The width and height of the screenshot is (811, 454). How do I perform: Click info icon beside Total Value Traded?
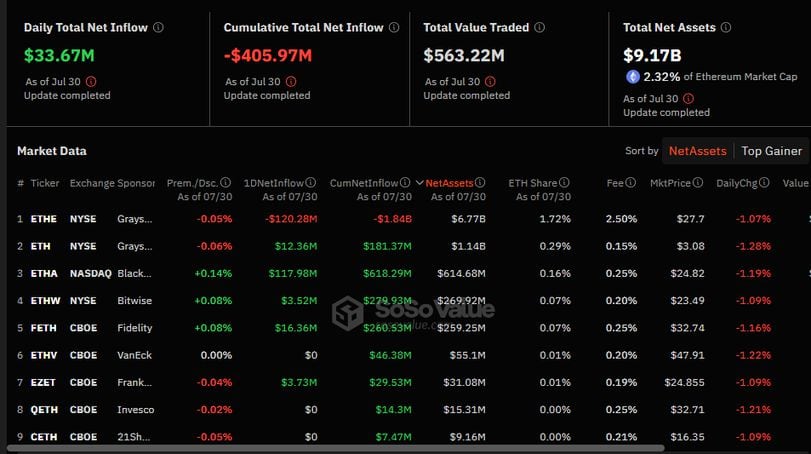point(539,27)
